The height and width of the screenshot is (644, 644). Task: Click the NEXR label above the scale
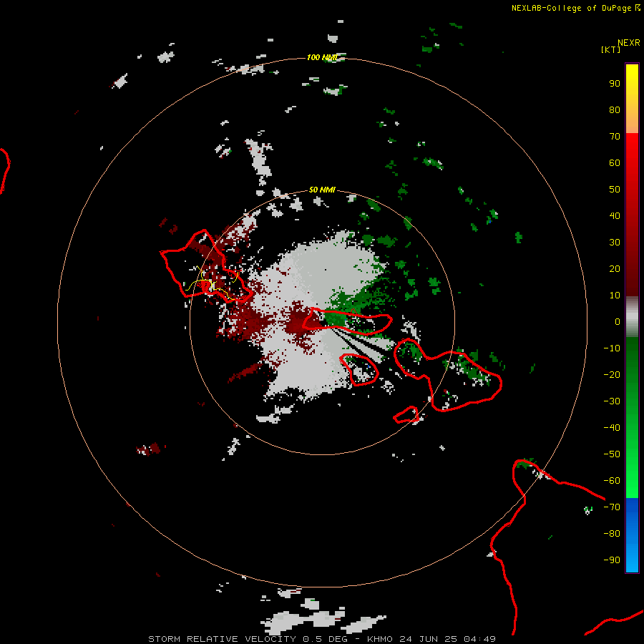coord(629,43)
